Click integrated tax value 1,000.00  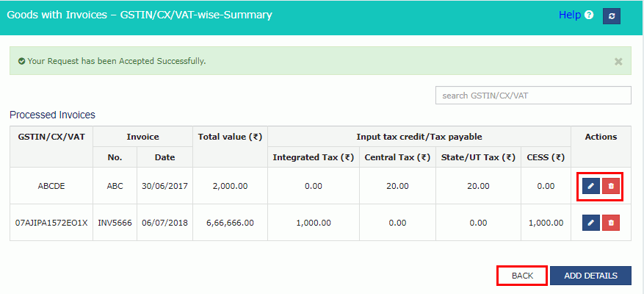(x=314, y=223)
